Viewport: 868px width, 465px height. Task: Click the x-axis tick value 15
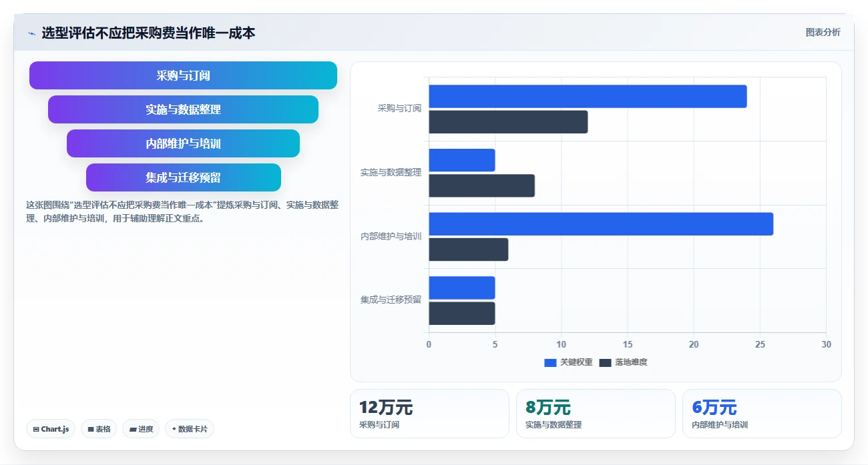pos(627,344)
